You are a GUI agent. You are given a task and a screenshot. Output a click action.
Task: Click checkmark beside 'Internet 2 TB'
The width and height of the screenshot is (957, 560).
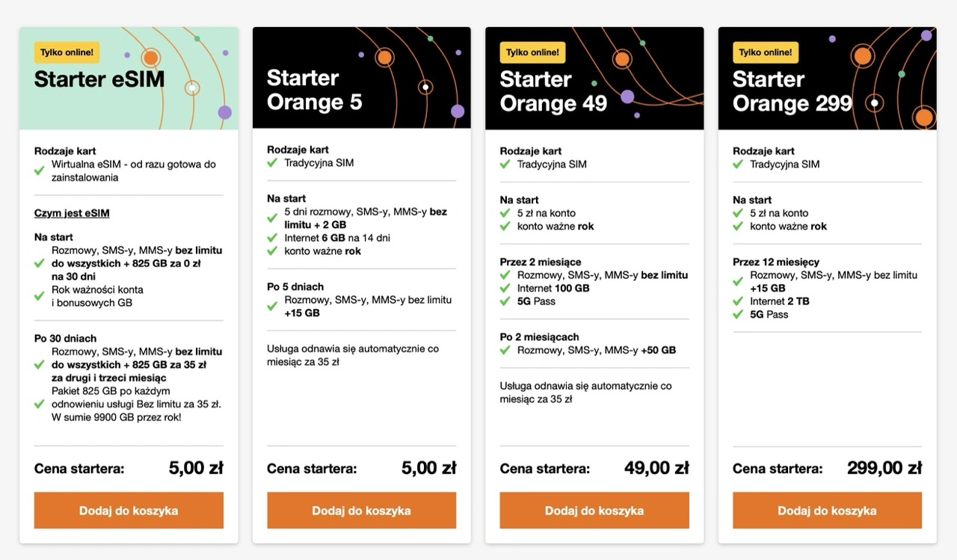(x=738, y=301)
